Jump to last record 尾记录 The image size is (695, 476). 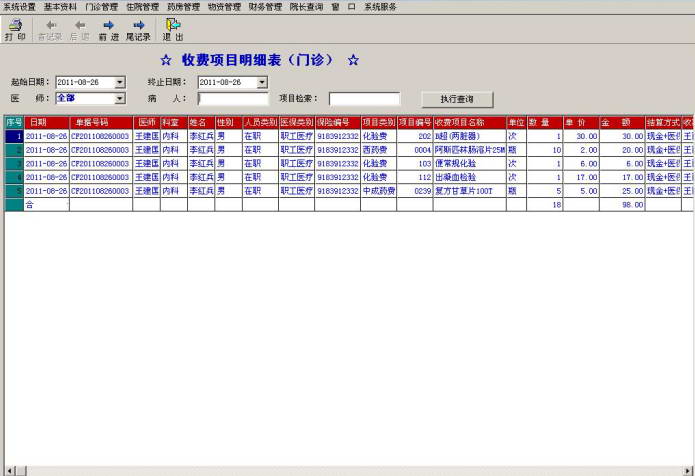click(x=138, y=30)
